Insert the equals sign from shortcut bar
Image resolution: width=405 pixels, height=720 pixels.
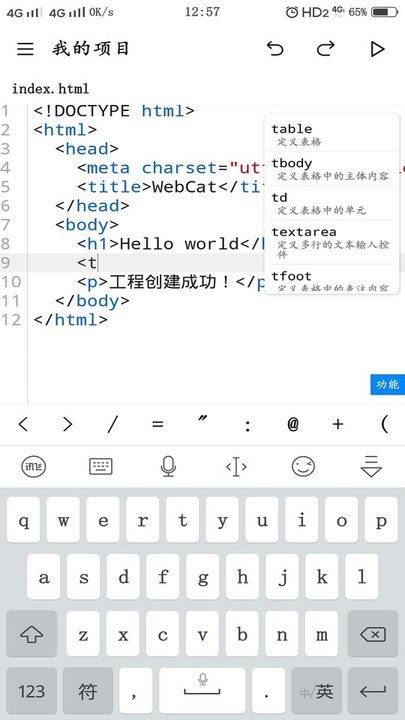(158, 425)
